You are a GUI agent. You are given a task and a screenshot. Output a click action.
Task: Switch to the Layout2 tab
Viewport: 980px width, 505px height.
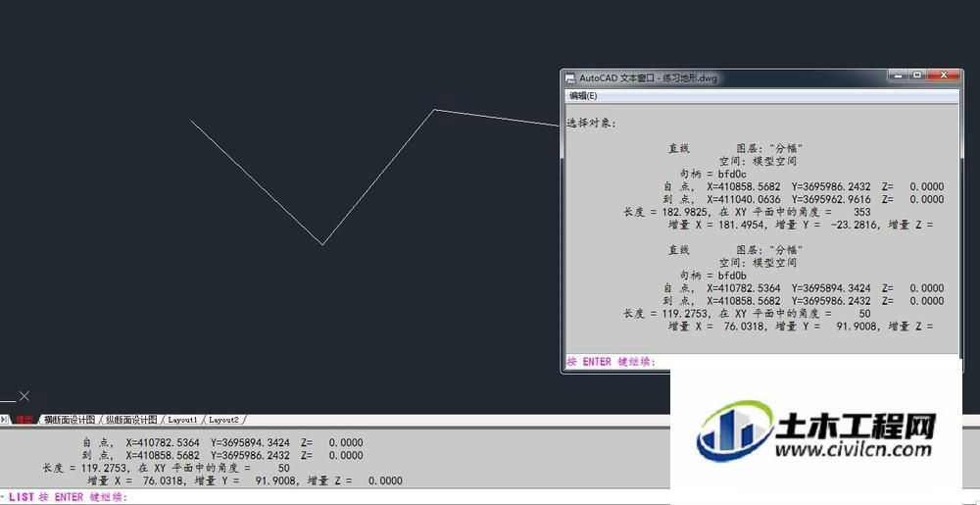223,420
